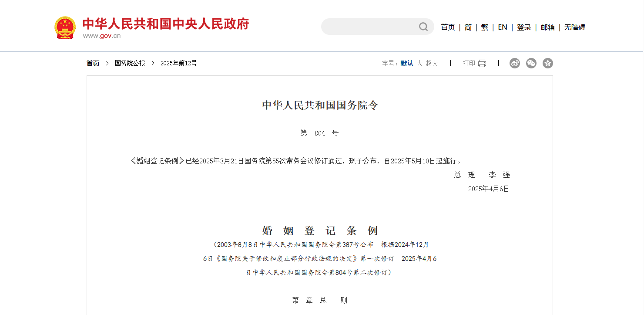
Task: Click the star favorites icon
Action: 548,63
